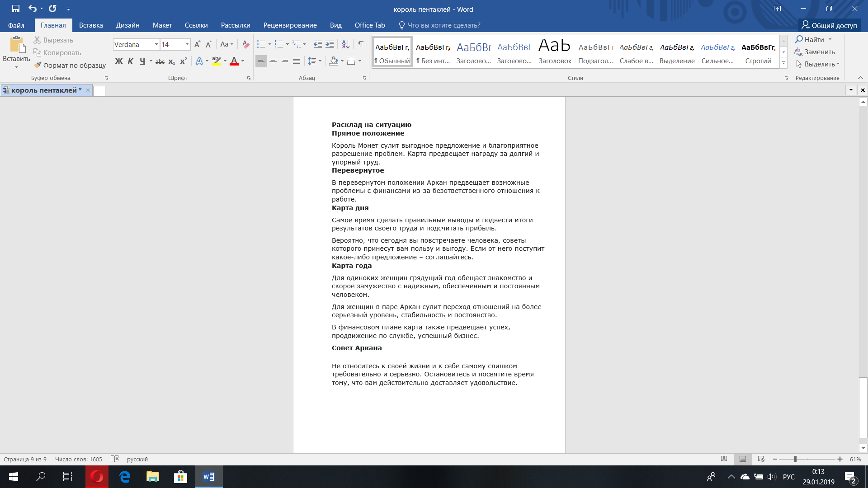The height and width of the screenshot is (488, 868).
Task: Expand the Styles gallery more arrow
Action: click(783, 63)
